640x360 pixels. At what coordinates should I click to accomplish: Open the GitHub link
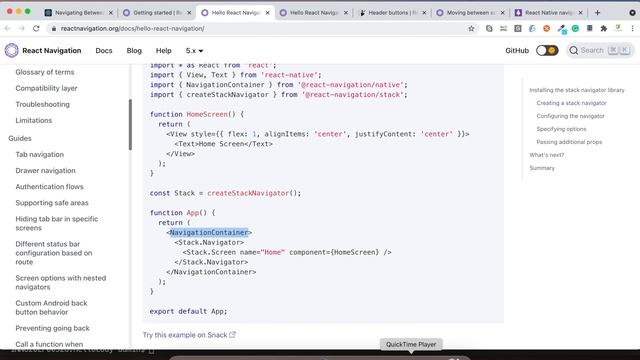click(x=517, y=51)
